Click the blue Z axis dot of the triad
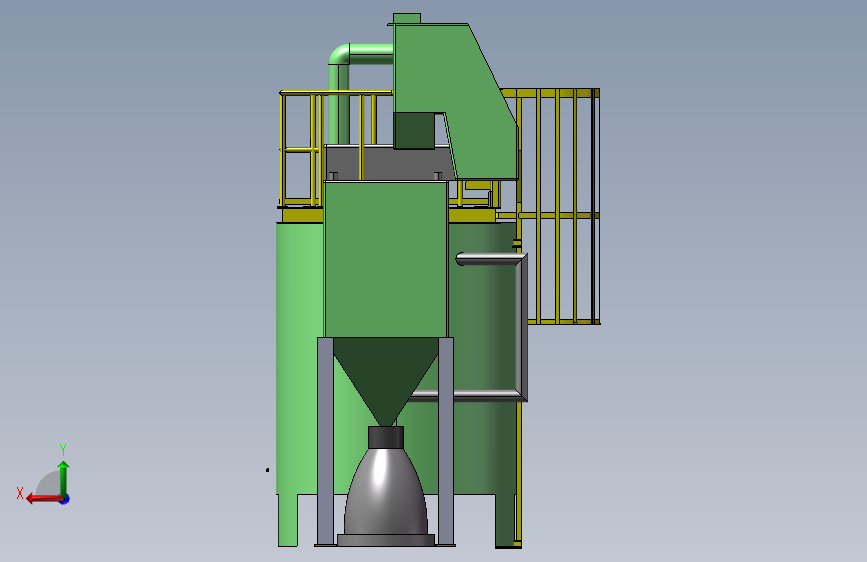Viewport: 867px width, 562px height. (65, 499)
